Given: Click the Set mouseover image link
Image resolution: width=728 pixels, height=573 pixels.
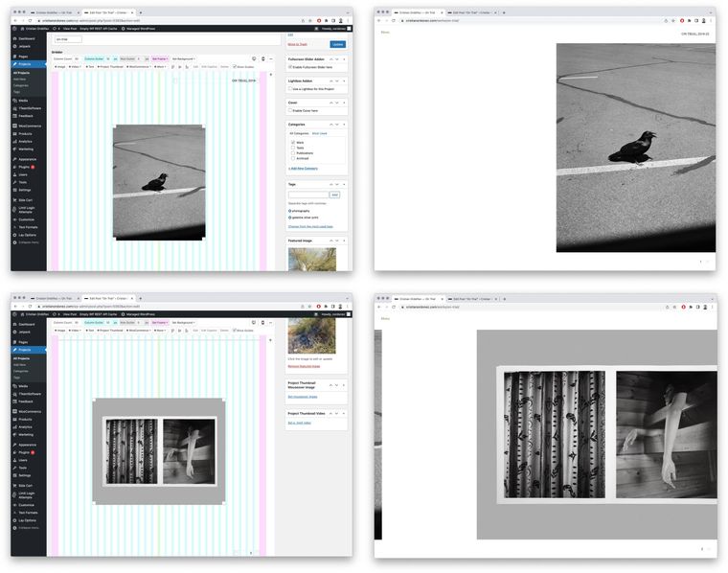Looking at the screenshot, I should tap(304, 396).
